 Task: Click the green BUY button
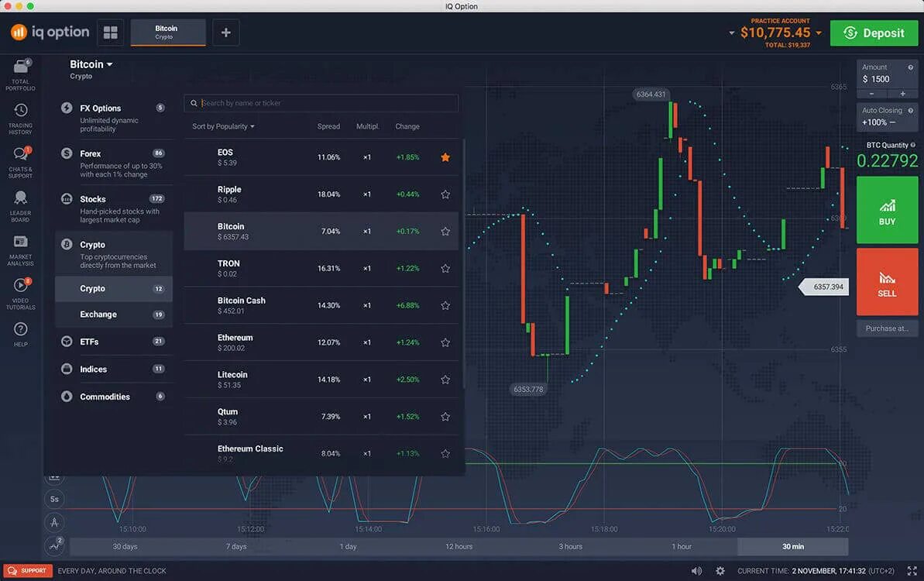(x=887, y=211)
